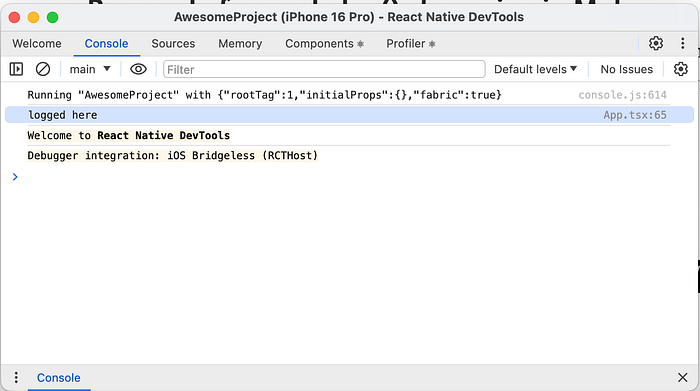
Task: Select the Welcome to React Native DevTools message
Action: pyautogui.click(x=129, y=135)
